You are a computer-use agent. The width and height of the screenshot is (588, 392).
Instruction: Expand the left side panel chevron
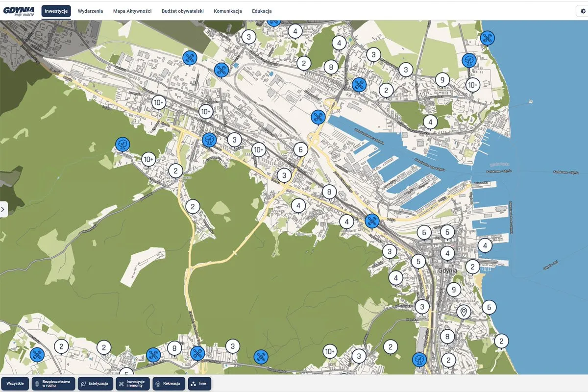coord(3,209)
